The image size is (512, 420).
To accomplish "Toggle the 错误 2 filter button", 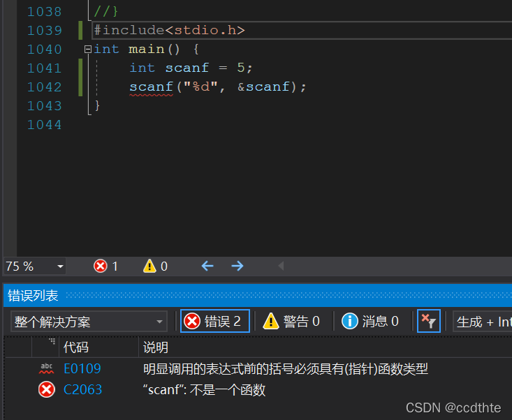I will [215, 321].
